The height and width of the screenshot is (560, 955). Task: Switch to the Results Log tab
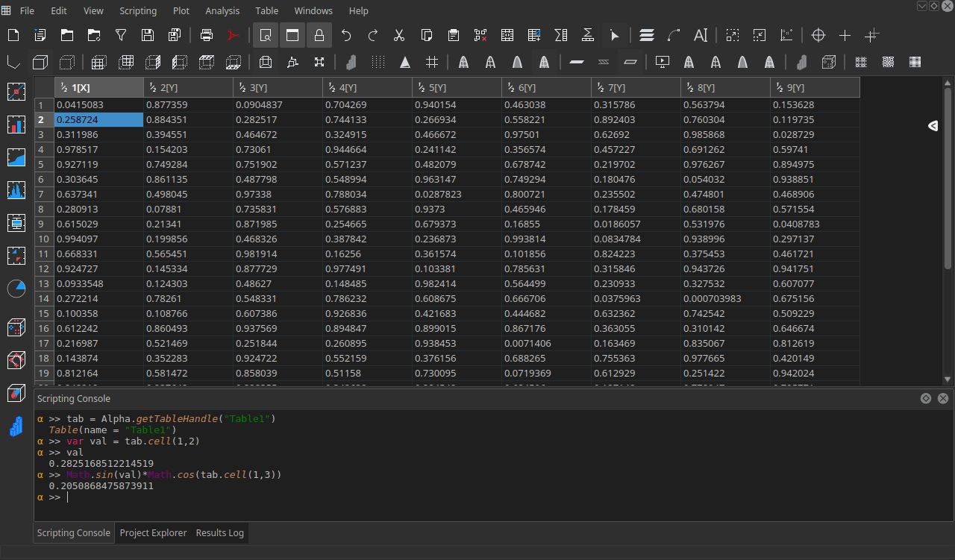coord(219,532)
